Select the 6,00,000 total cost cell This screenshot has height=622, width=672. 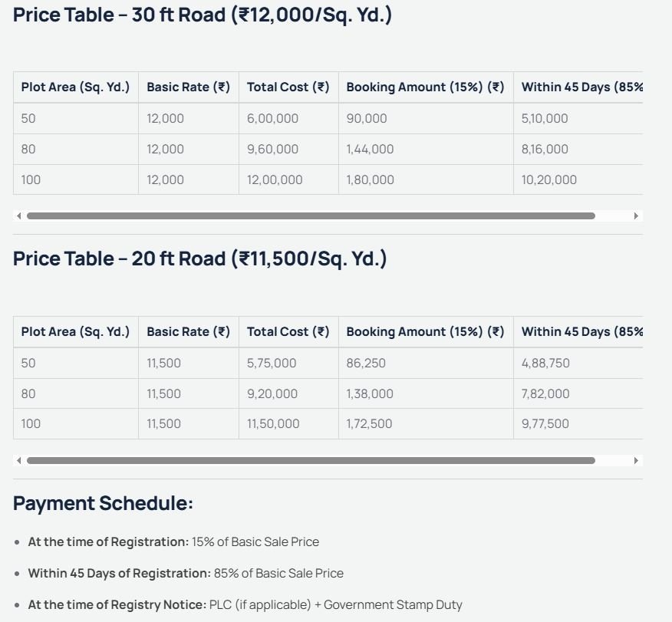(272, 119)
